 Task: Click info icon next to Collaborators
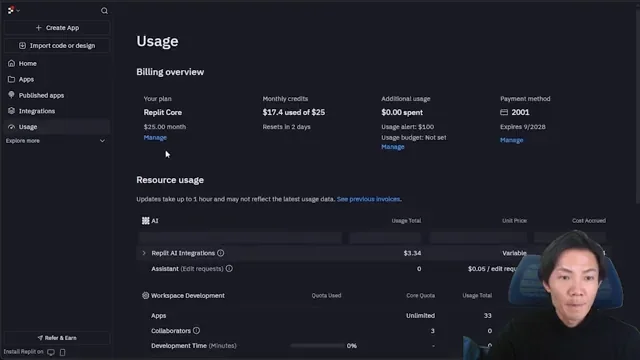(196, 331)
